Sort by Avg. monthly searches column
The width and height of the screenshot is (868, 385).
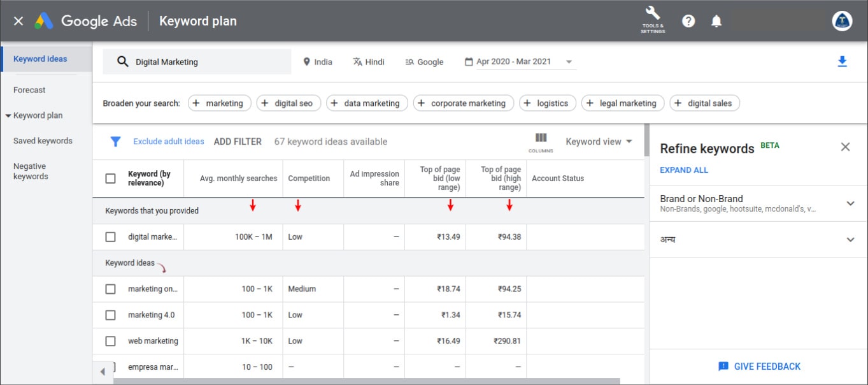tap(238, 178)
